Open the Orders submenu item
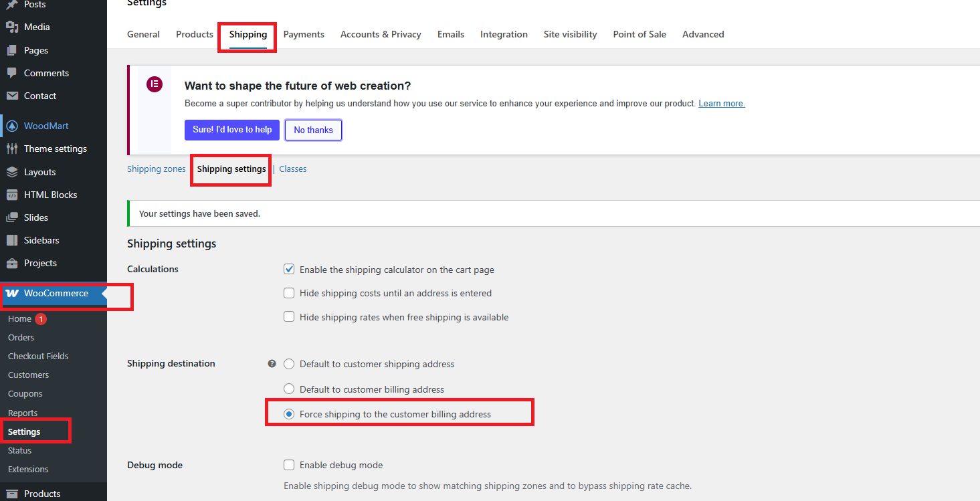The height and width of the screenshot is (501, 980). (x=21, y=338)
